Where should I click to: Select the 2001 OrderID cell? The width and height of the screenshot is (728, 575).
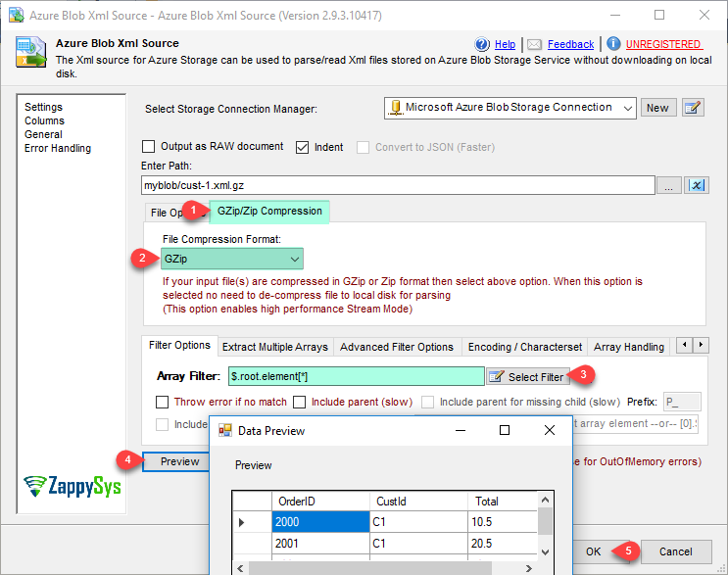point(320,544)
